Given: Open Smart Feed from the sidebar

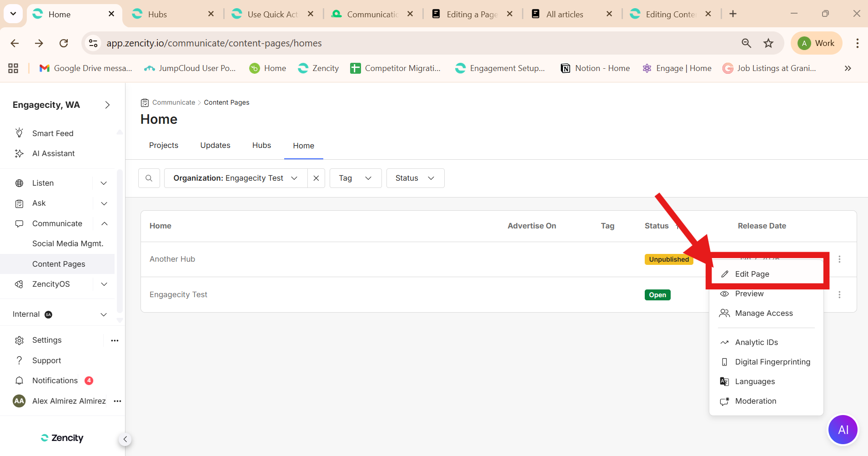Looking at the screenshot, I should tap(53, 133).
